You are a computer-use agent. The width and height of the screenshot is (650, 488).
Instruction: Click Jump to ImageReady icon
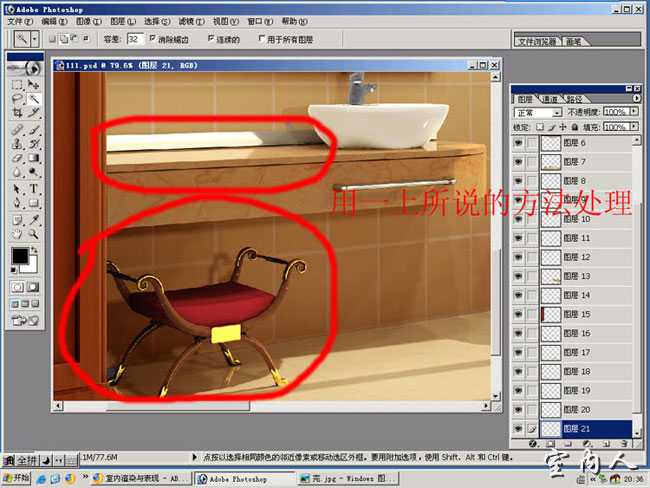pos(25,320)
